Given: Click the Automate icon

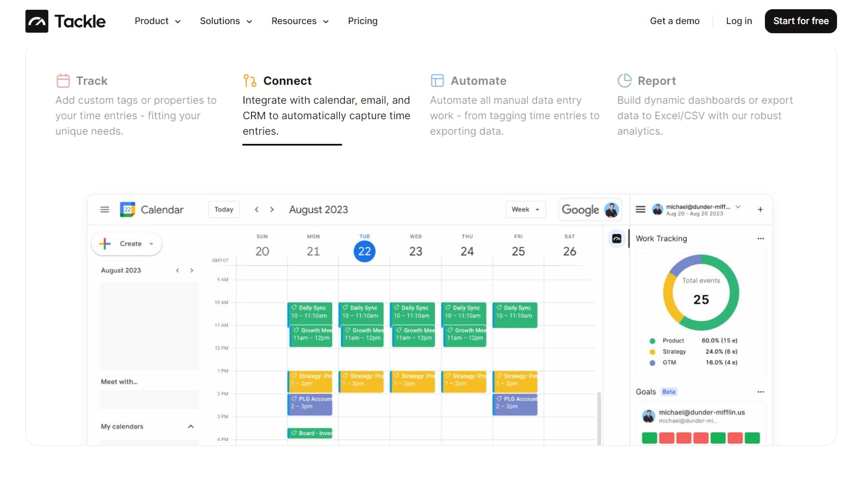Looking at the screenshot, I should (x=437, y=80).
